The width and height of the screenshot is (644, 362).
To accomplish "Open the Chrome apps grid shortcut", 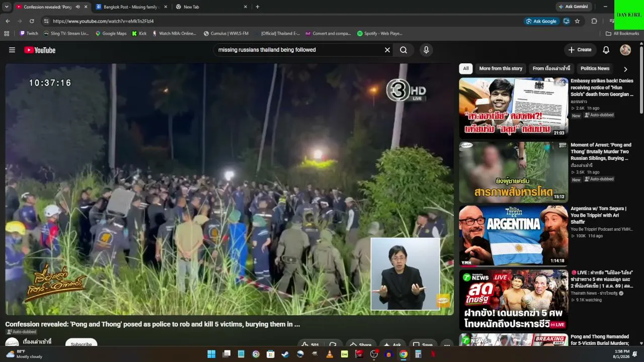I will point(7,34).
